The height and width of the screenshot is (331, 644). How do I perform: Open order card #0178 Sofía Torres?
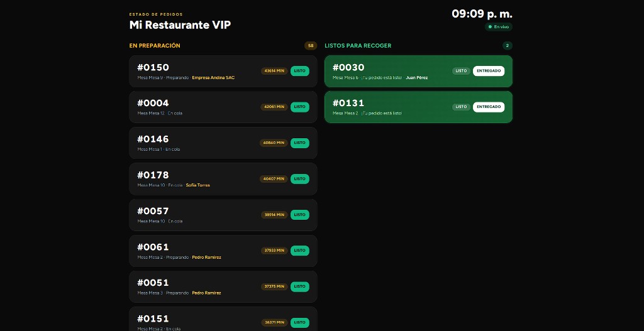point(223,179)
